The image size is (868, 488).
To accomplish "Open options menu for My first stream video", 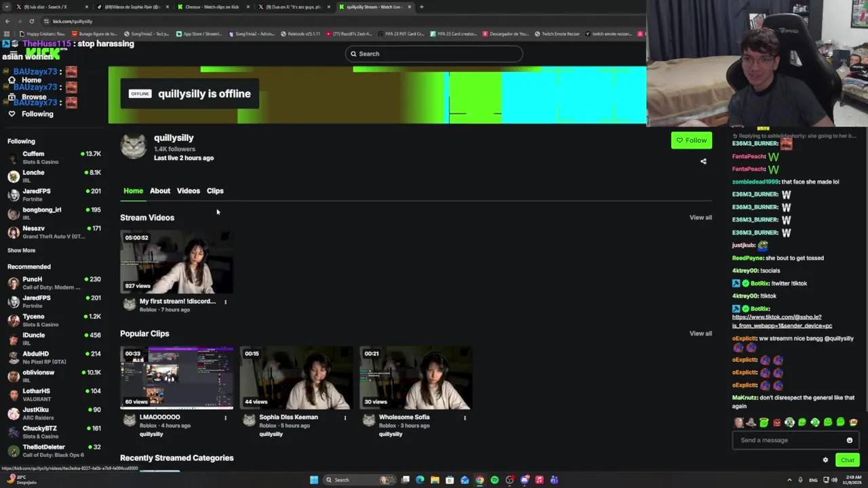I will tap(225, 302).
